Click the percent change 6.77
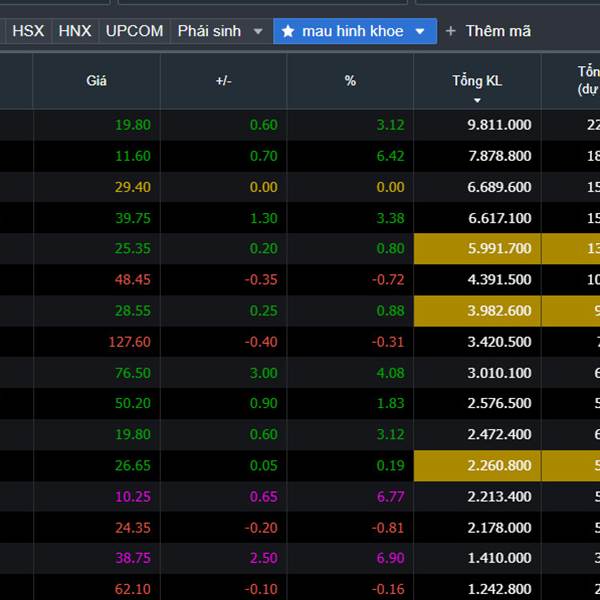600x600 pixels. pyautogui.click(x=390, y=497)
